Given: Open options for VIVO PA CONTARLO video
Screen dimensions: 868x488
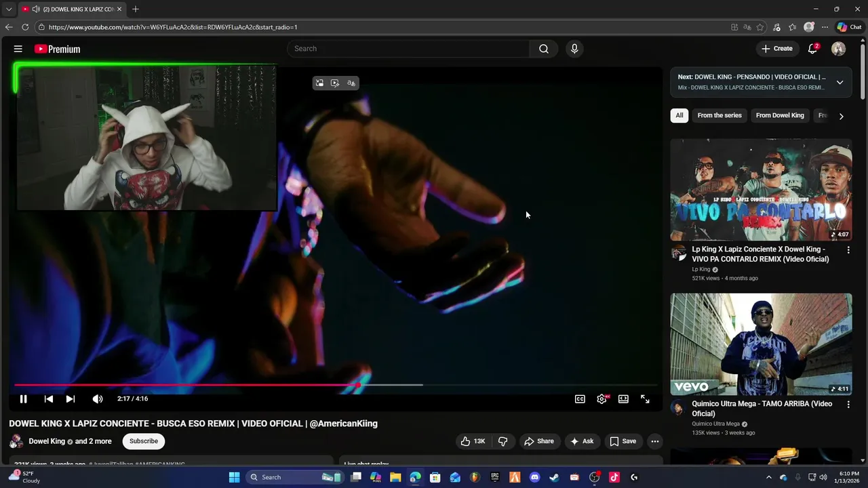Looking at the screenshot, I should (848, 250).
